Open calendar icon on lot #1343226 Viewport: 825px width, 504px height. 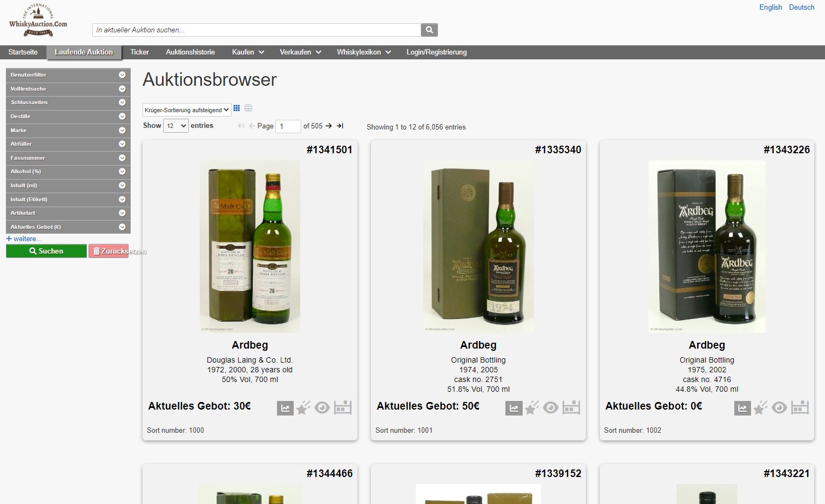tap(800, 408)
